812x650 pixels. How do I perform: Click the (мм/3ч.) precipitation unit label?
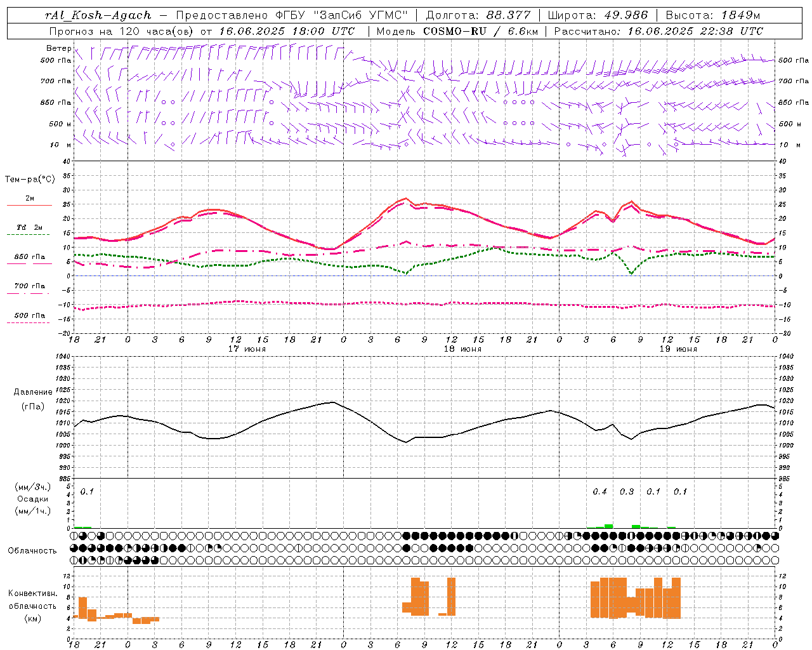coord(32,487)
